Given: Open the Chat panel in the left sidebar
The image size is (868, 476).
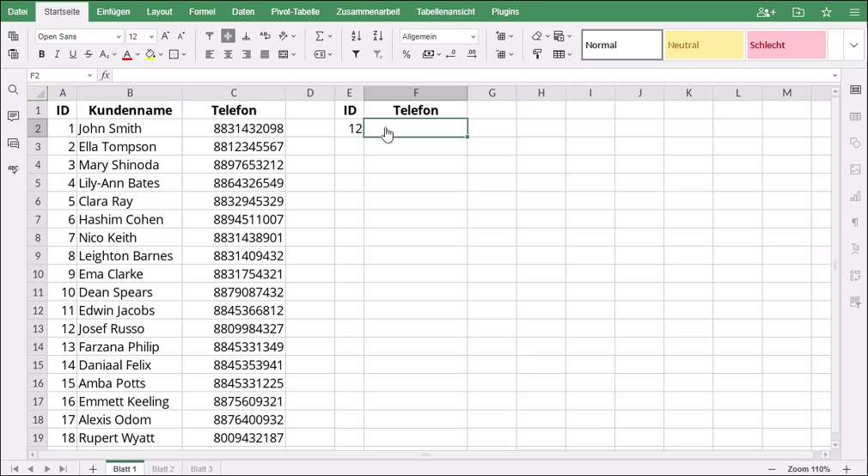Looking at the screenshot, I should 13,143.
